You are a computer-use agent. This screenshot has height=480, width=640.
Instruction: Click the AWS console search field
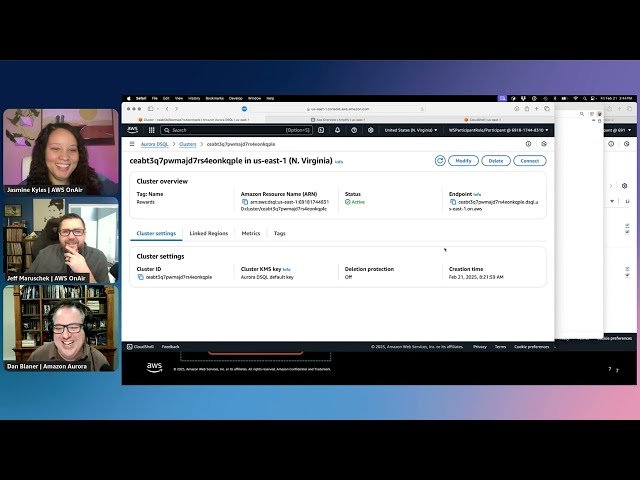point(236,130)
